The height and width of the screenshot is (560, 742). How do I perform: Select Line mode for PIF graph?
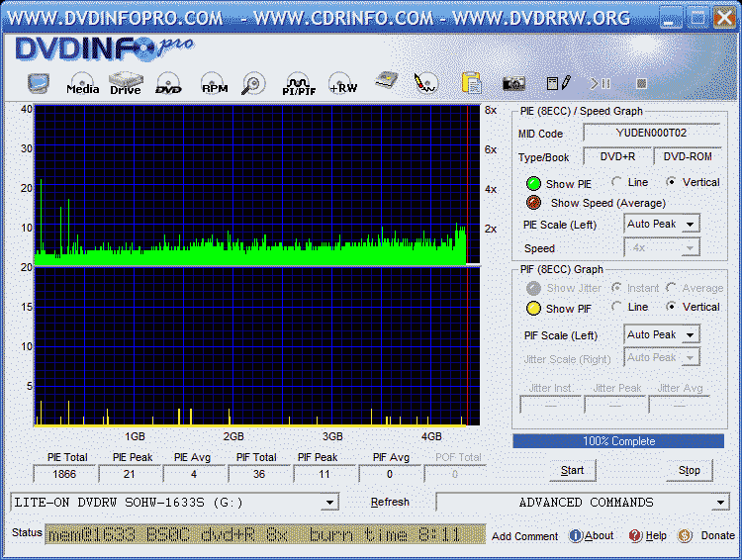point(616,307)
